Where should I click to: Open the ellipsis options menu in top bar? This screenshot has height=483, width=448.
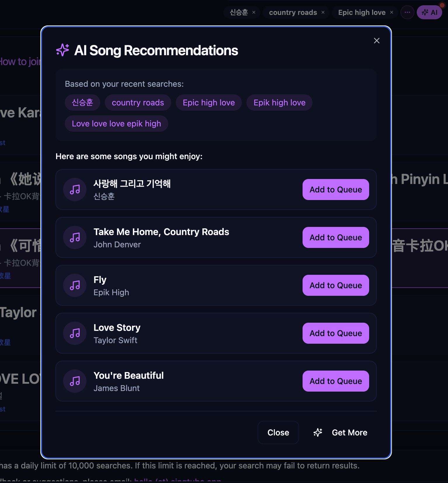(407, 12)
